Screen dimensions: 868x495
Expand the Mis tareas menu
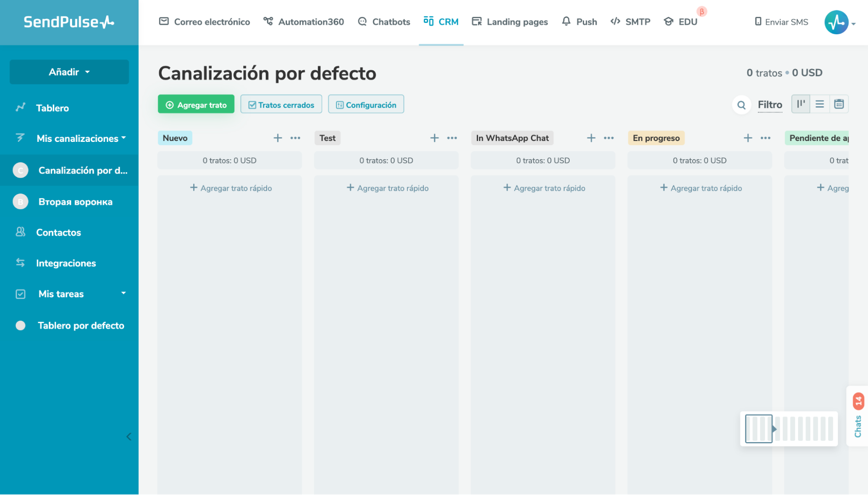pos(71,294)
